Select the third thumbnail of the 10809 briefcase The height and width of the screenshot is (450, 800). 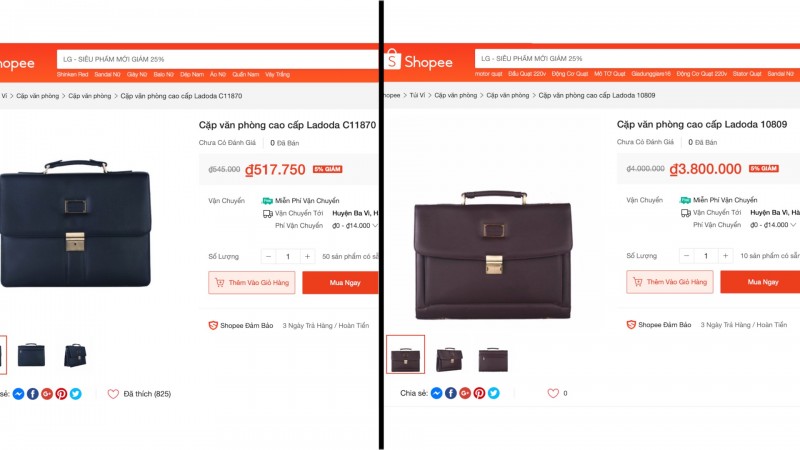pos(493,356)
